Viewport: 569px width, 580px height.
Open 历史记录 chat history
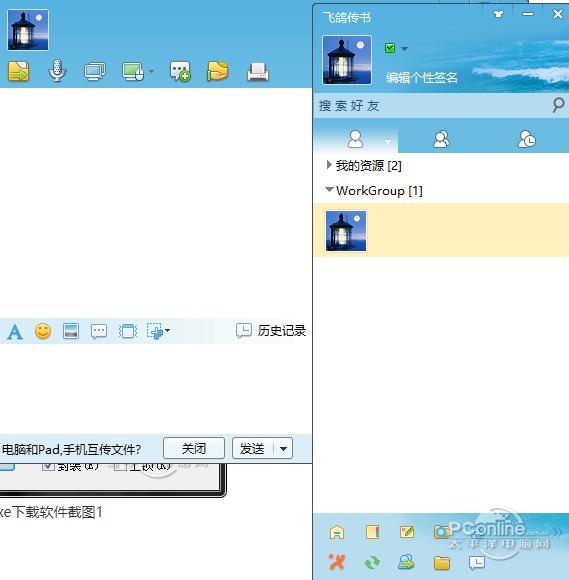(x=271, y=331)
